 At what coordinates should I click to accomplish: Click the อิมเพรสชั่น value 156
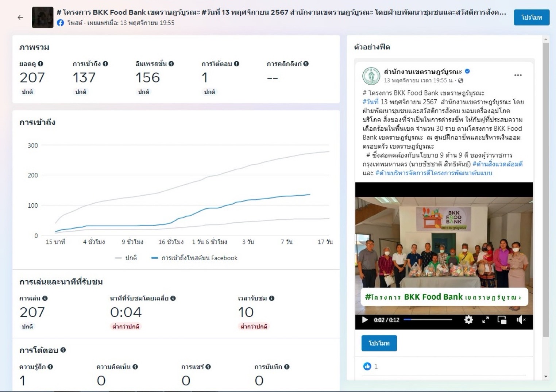click(148, 77)
